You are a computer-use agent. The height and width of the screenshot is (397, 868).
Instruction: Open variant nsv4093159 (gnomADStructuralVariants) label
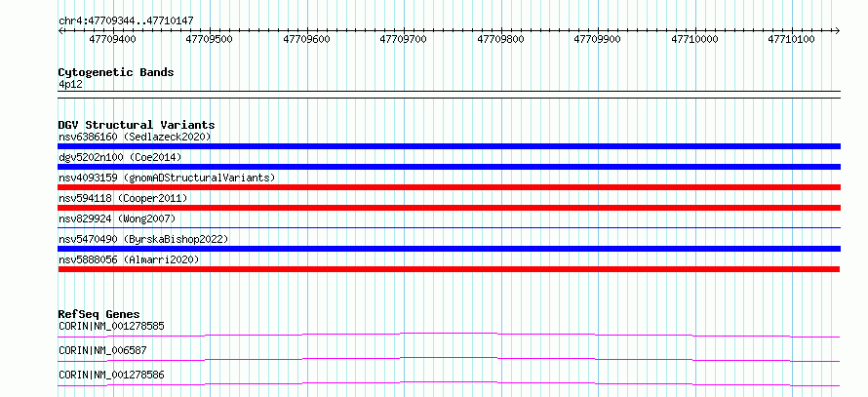[167, 178]
